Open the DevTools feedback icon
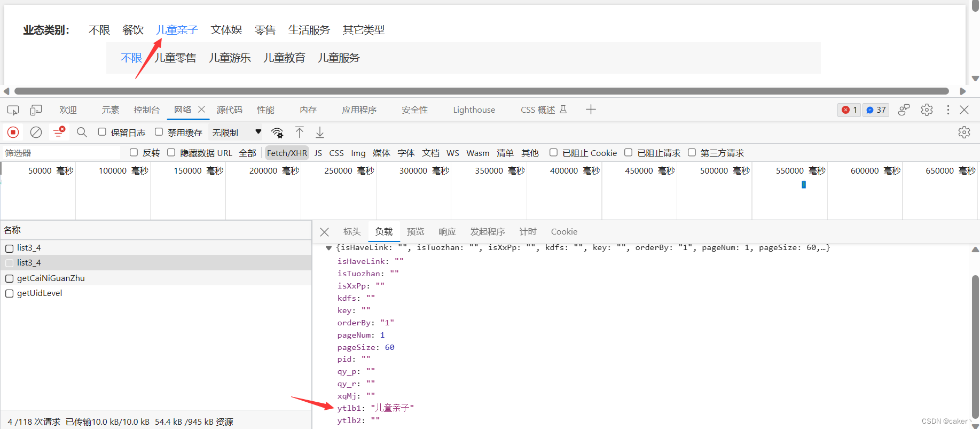 click(904, 110)
